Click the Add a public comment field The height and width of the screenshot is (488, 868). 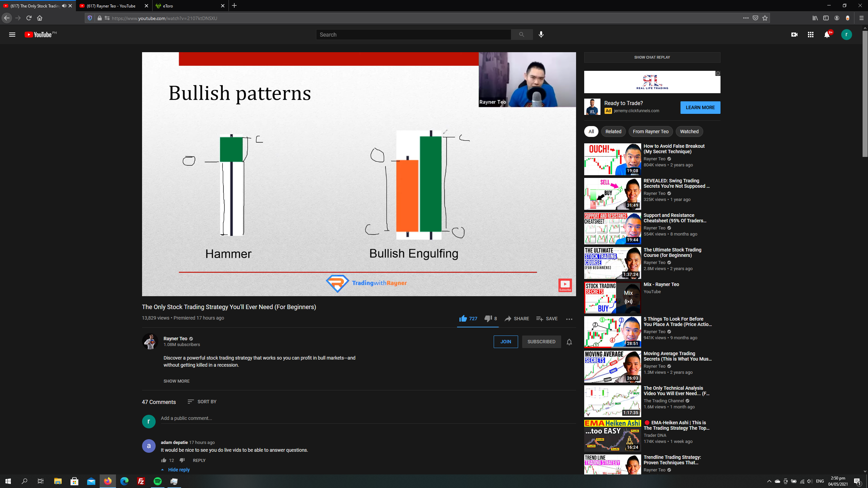pos(368,418)
